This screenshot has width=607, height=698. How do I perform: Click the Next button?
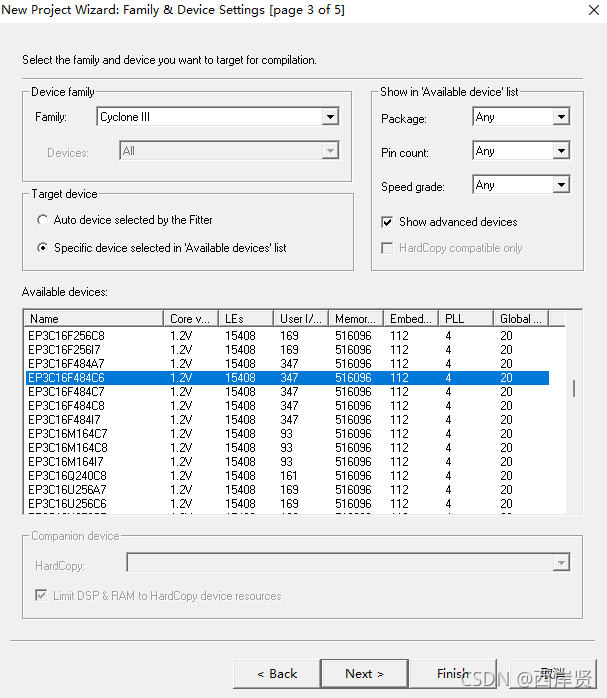(x=364, y=674)
